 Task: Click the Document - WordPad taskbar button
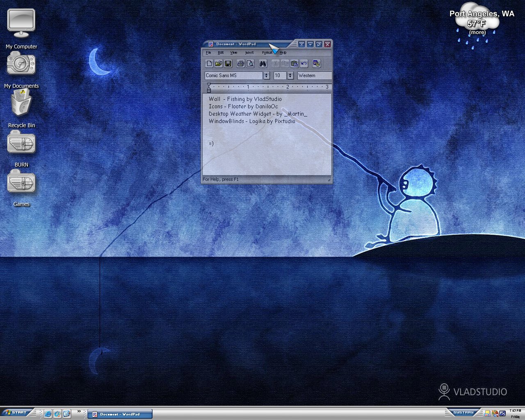pos(120,414)
